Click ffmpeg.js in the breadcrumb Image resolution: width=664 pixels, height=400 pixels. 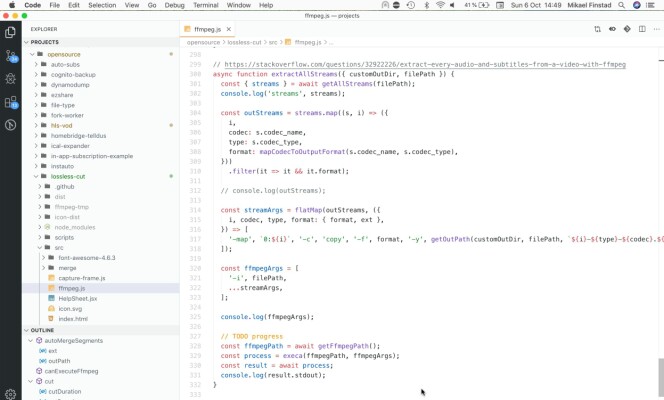click(307, 42)
